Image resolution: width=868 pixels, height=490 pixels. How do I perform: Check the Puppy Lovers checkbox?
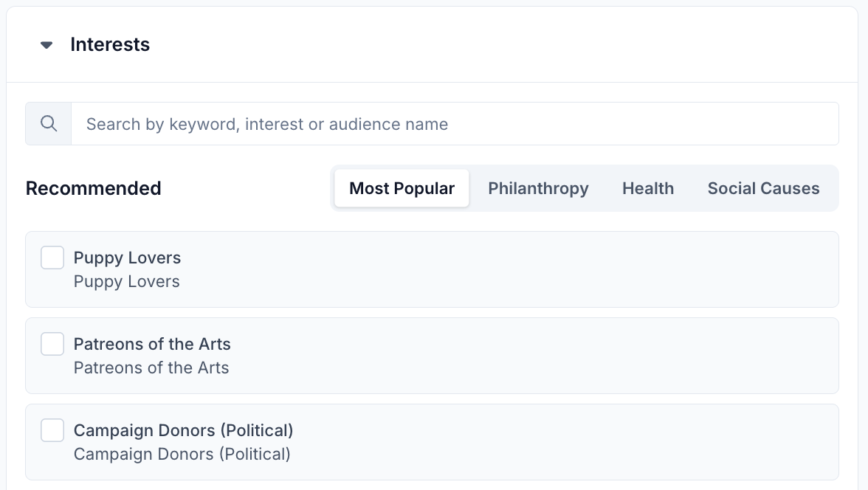(52, 258)
